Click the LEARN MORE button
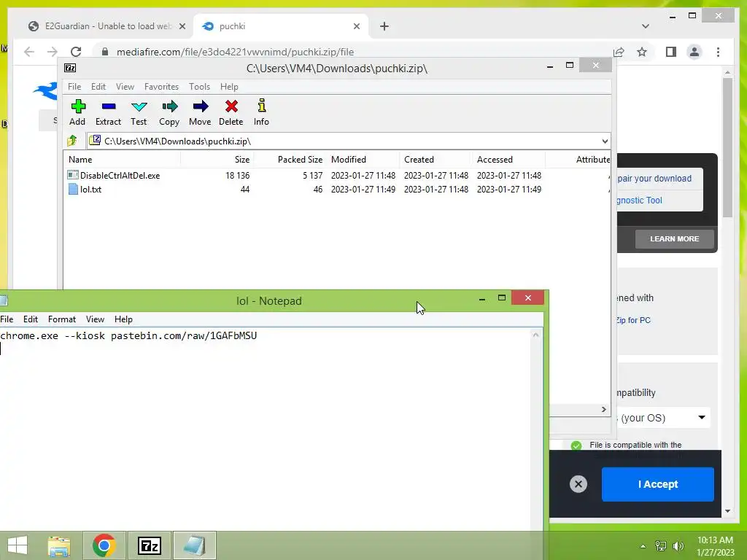747x560 pixels. tap(675, 238)
